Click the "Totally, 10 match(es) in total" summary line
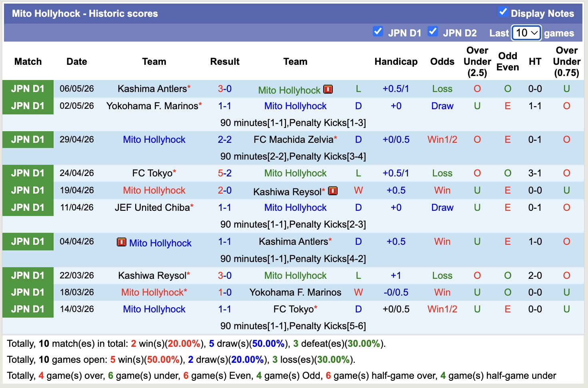 pyautogui.click(x=196, y=344)
